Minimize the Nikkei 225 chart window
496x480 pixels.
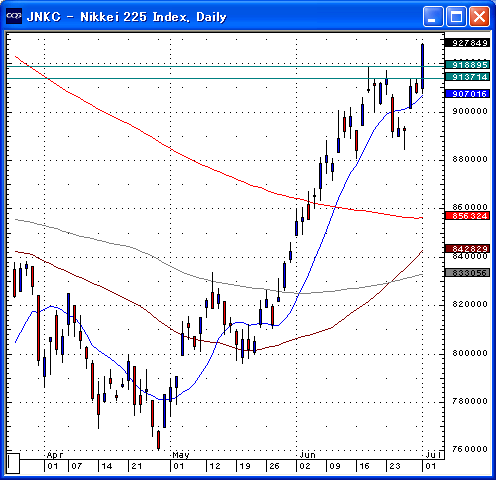tap(433, 16)
